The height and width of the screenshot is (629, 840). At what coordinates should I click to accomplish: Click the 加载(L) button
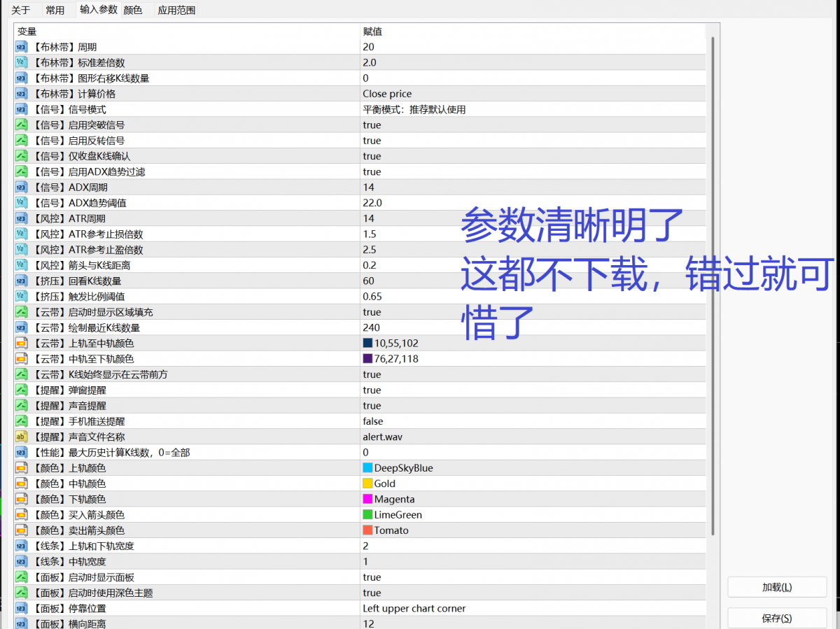tap(776, 588)
